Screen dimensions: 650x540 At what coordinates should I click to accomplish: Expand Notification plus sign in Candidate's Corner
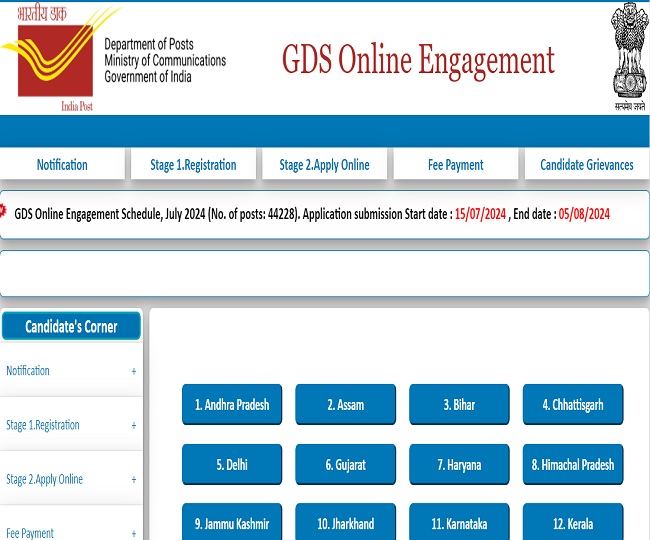(133, 371)
